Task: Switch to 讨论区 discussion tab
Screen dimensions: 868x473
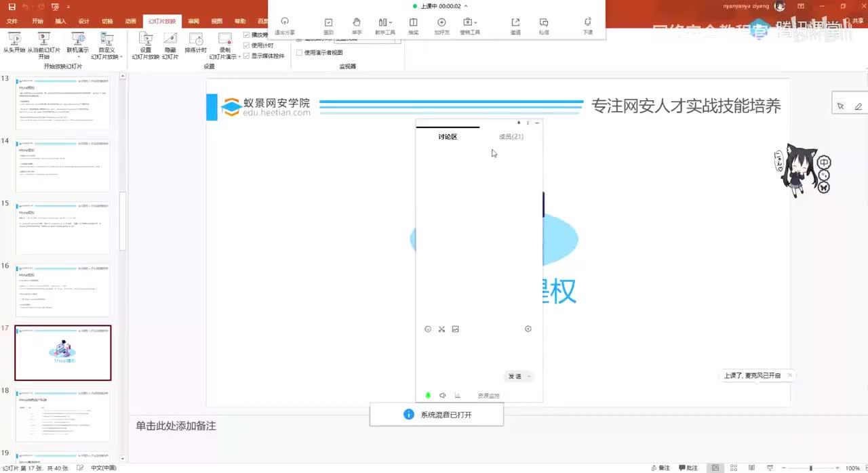Action: coord(448,137)
